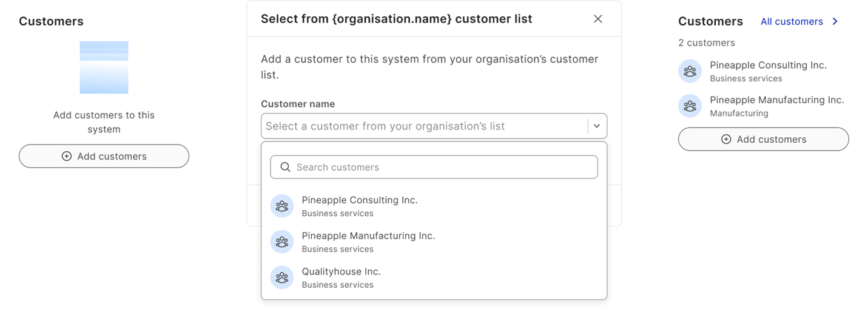This screenshot has height=314, width=868.
Task: Click the Qualityhouse Inc. group icon
Action: click(x=281, y=278)
